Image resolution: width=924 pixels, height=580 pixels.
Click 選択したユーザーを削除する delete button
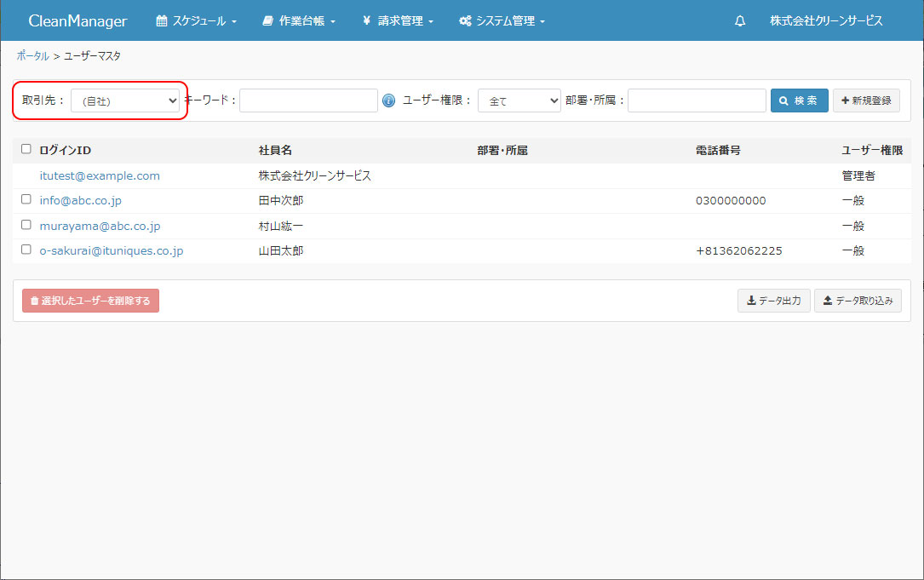(x=90, y=301)
